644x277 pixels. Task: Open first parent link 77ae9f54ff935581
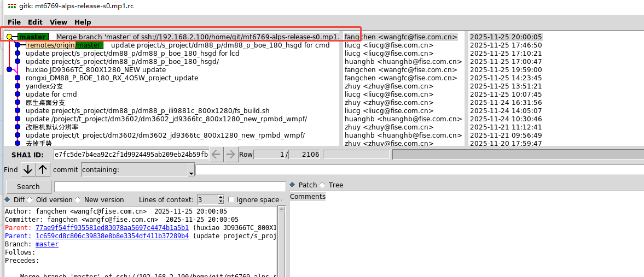click(112, 227)
